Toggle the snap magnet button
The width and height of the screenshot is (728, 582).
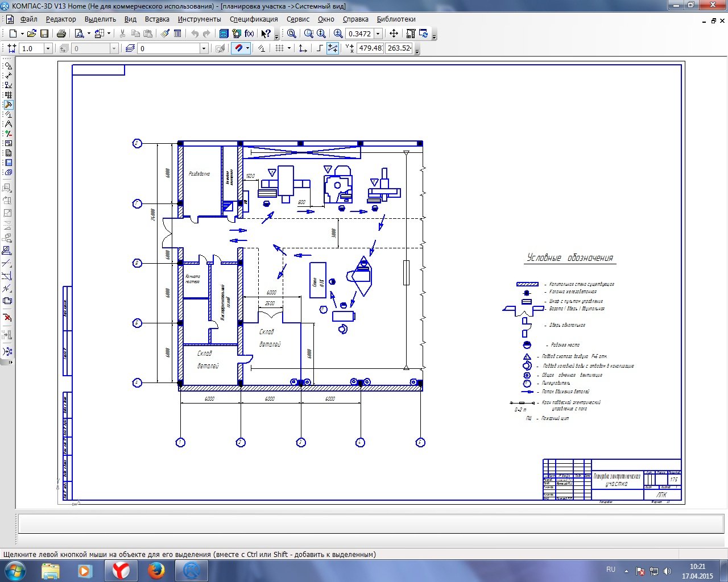[238, 48]
